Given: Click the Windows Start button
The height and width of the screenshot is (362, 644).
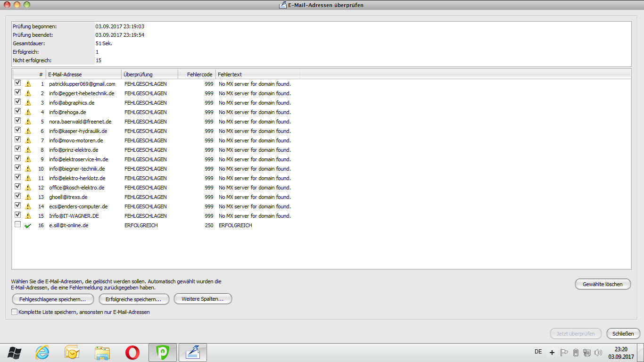Looking at the screenshot, I should click(x=14, y=352).
